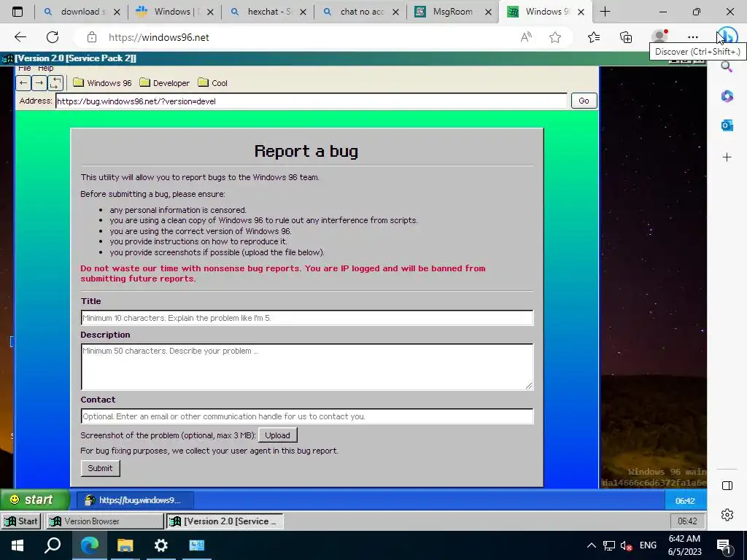The image size is (747, 560).
Task: Select Version Browser taskbar item
Action: tap(104, 521)
